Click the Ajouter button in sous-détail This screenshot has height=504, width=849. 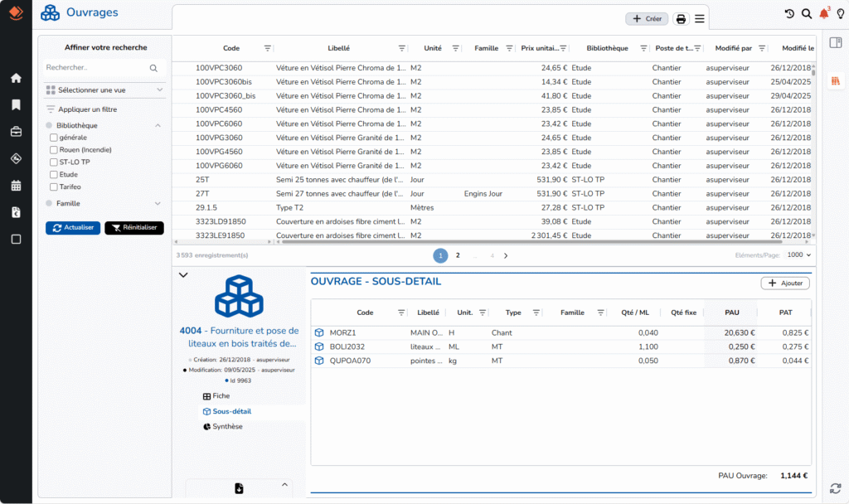(784, 283)
